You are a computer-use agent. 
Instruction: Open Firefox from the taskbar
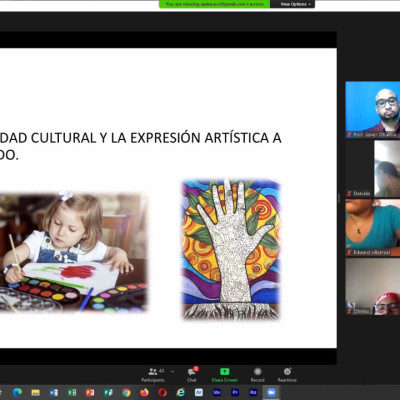pos(144,393)
